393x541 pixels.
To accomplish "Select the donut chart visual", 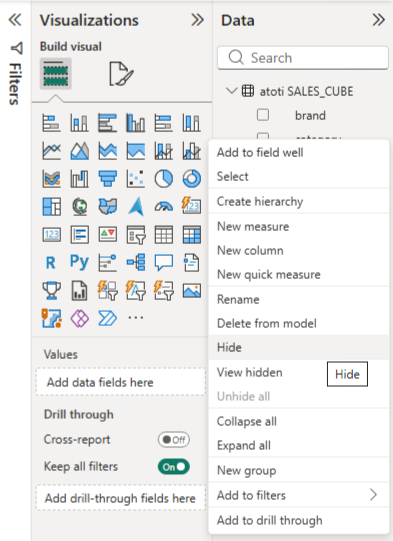I will coord(191,179).
